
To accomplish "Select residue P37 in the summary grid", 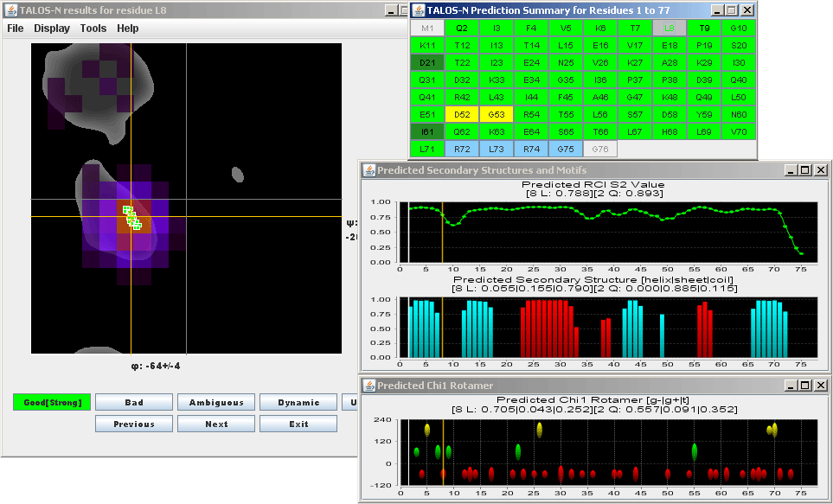I will click(635, 80).
